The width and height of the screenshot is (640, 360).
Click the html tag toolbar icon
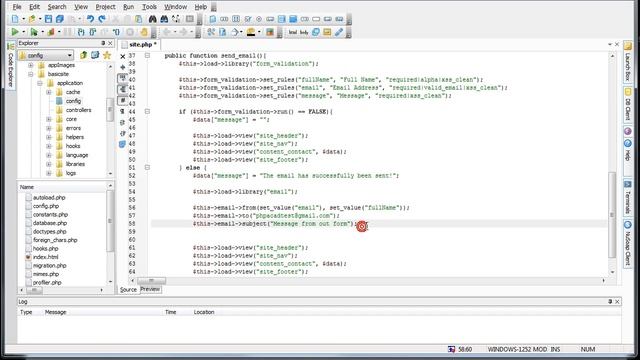tap(293, 32)
